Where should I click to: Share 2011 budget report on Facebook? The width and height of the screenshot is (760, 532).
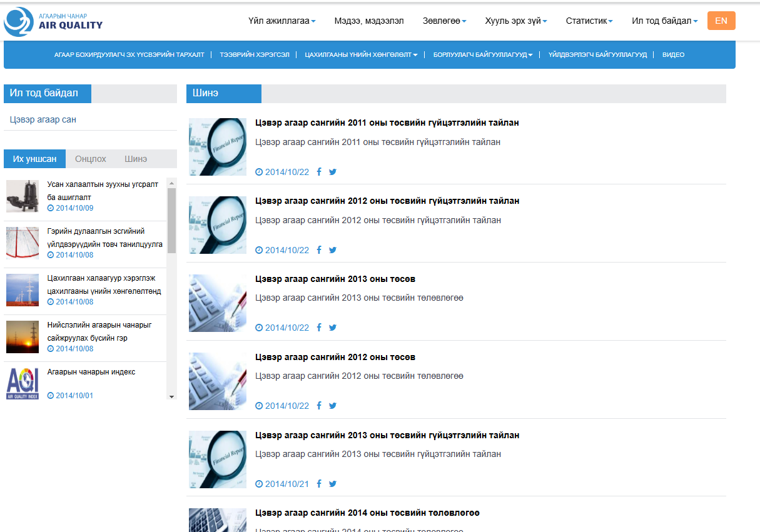319,172
